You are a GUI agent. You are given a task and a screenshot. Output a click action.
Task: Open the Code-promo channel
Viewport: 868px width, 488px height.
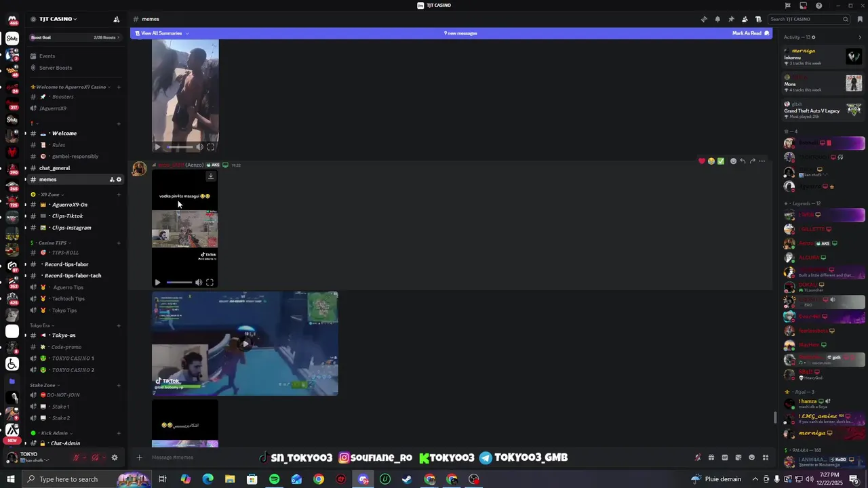click(75, 347)
